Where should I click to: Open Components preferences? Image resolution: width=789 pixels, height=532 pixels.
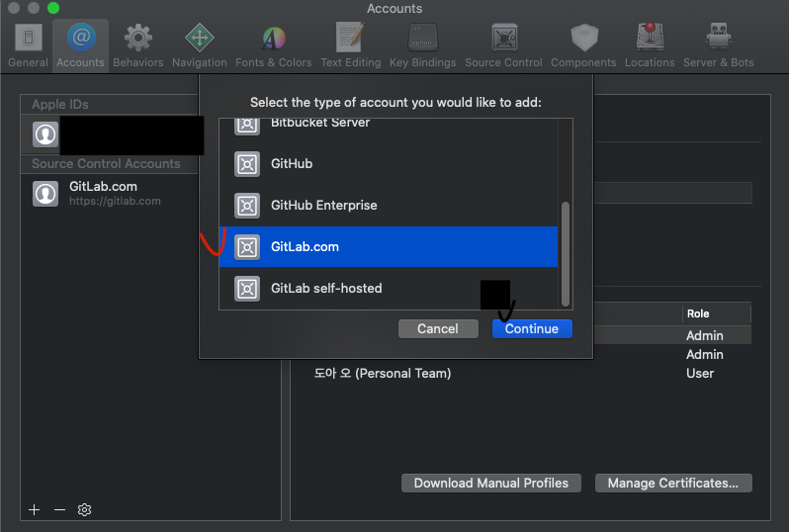pyautogui.click(x=583, y=46)
